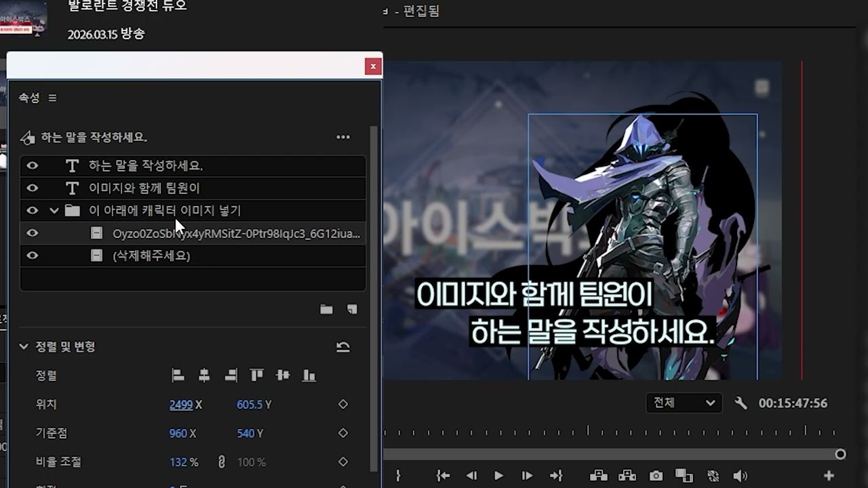
Task: Click the Mark Out curly bracket icon
Action: 399,476
